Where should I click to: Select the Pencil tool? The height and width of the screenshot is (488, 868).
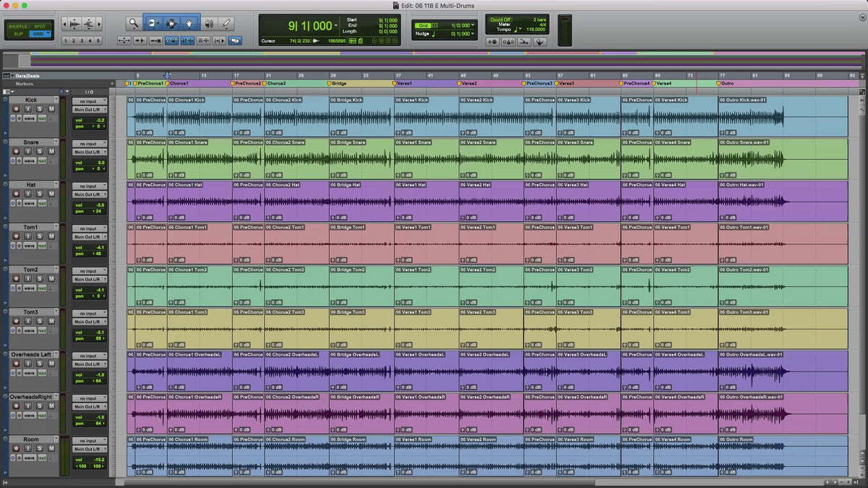226,23
